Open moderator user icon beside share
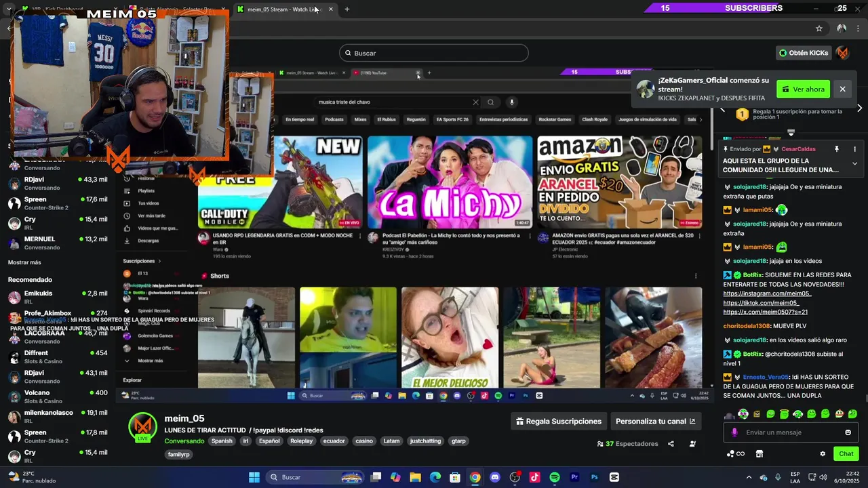This screenshot has height=488, width=868. pyautogui.click(x=692, y=444)
